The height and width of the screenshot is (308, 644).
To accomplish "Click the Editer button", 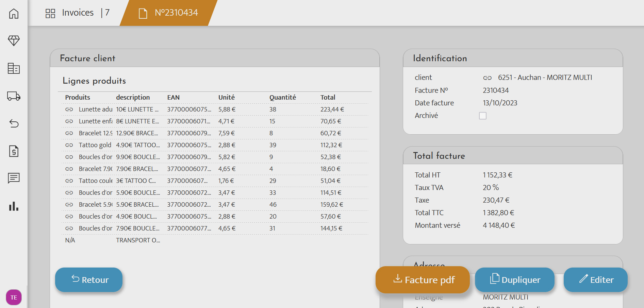I will [x=596, y=280].
